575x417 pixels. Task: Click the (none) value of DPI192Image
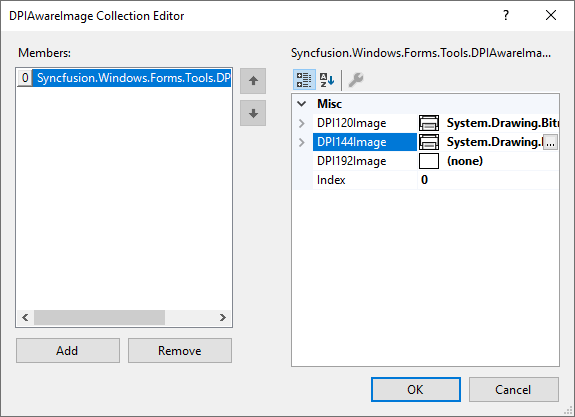(x=465, y=161)
